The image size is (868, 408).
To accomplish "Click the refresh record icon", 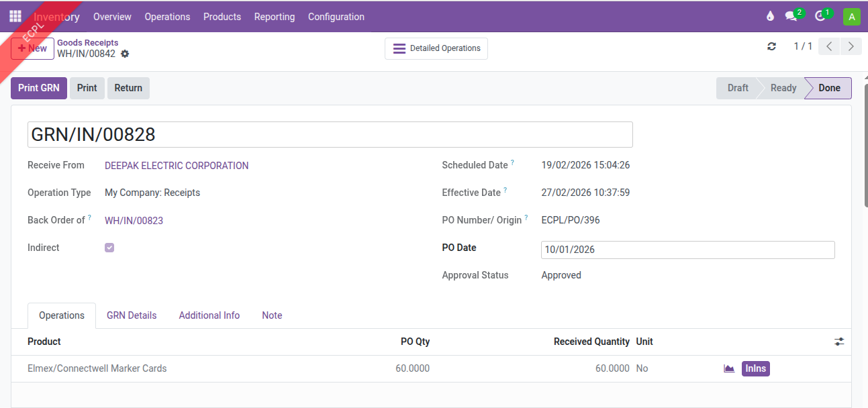I will coord(771,46).
